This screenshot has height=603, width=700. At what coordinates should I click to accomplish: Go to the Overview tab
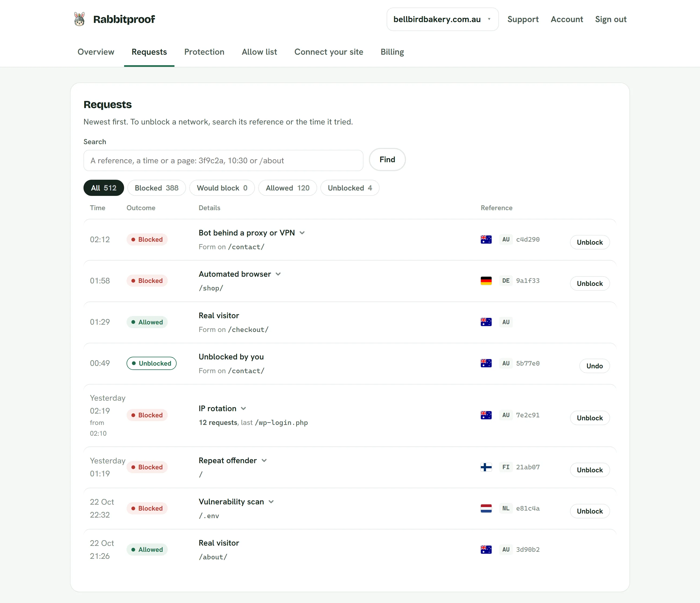[96, 52]
